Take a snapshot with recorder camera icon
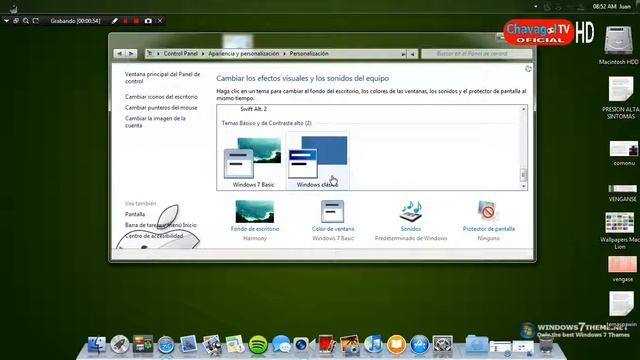This screenshot has height=360, width=640. tap(148, 20)
